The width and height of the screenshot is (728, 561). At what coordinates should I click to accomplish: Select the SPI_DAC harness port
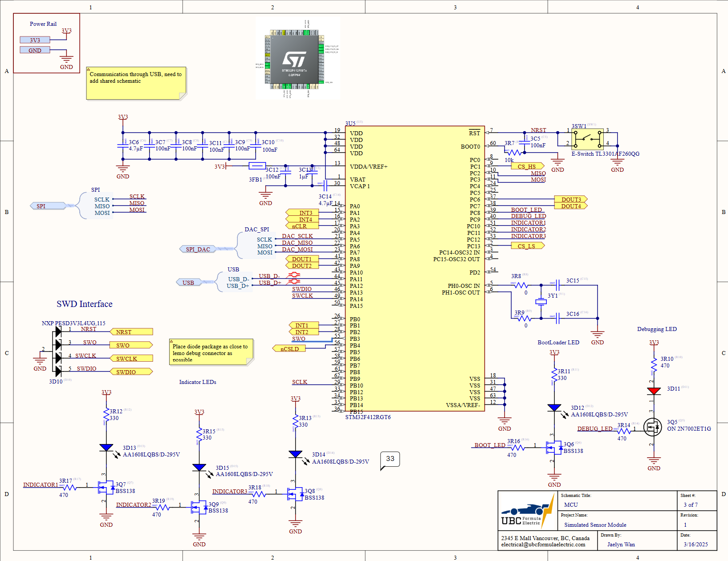coord(198,249)
